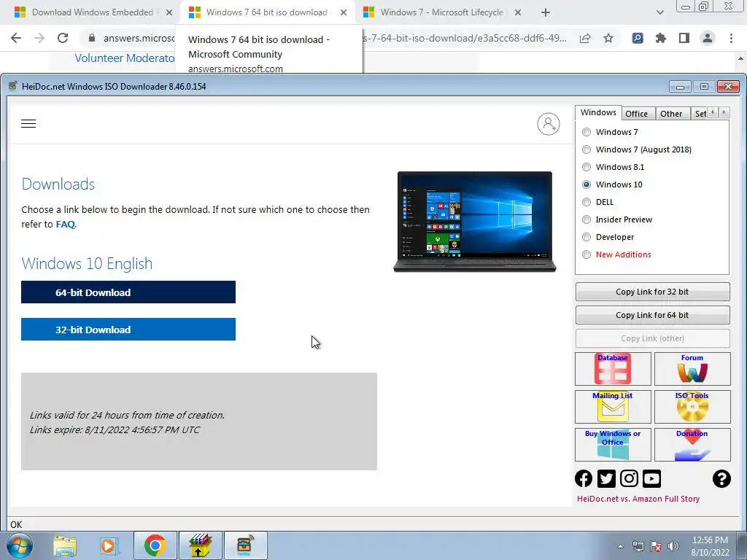Viewport: 747px width, 560px height.
Task: Open the Chrome profile avatar
Action: (x=708, y=38)
